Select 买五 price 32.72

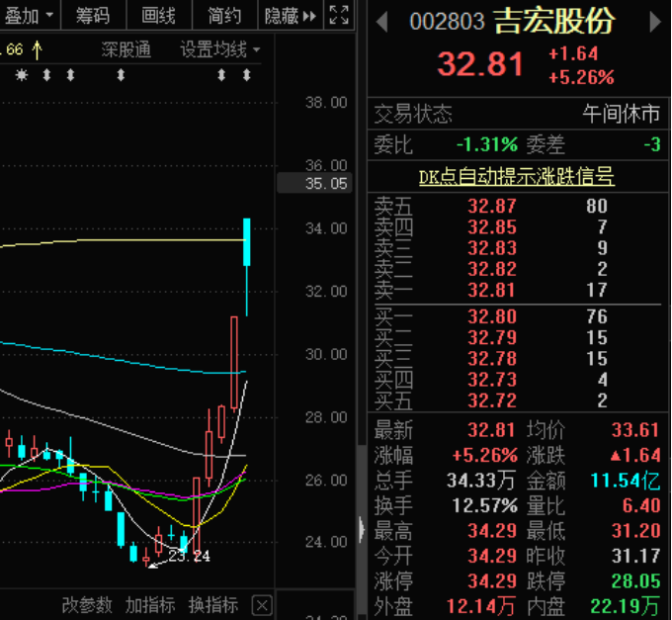point(492,400)
